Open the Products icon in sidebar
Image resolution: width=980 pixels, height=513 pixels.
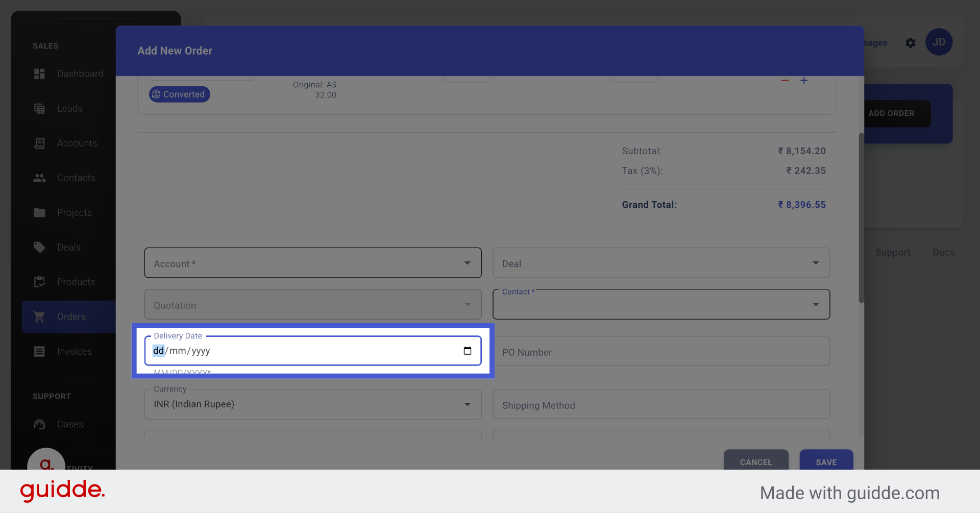click(39, 282)
